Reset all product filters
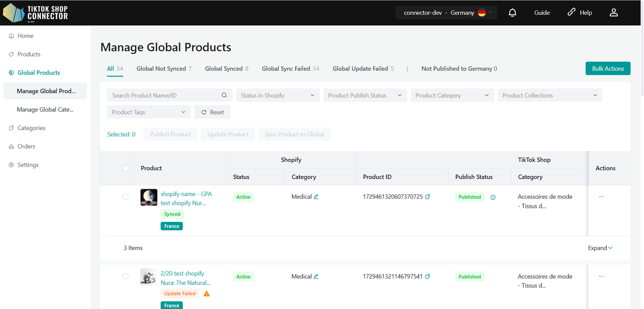This screenshot has width=644, height=309. coord(212,112)
